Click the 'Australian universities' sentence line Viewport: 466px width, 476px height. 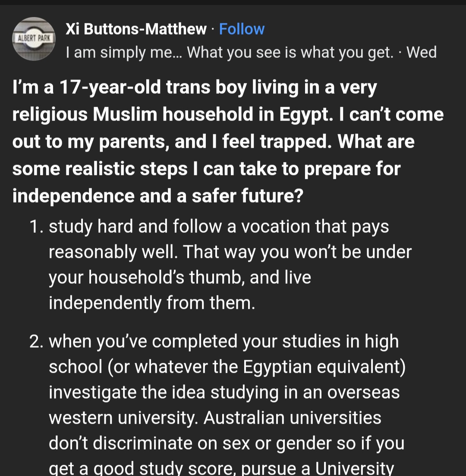click(293, 418)
